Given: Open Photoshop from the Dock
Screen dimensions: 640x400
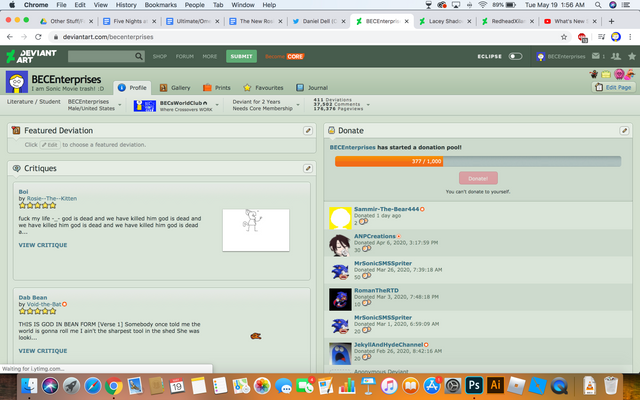Looking at the screenshot, I should pyautogui.click(x=473, y=385).
